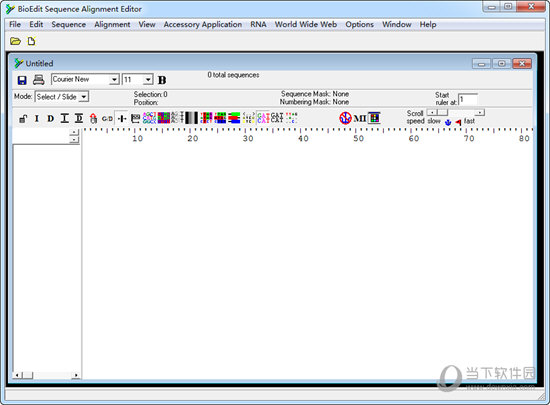Viewport: 550px width, 405px height.
Task: Click scroll speed right arrow toward fast
Action: click(479, 113)
